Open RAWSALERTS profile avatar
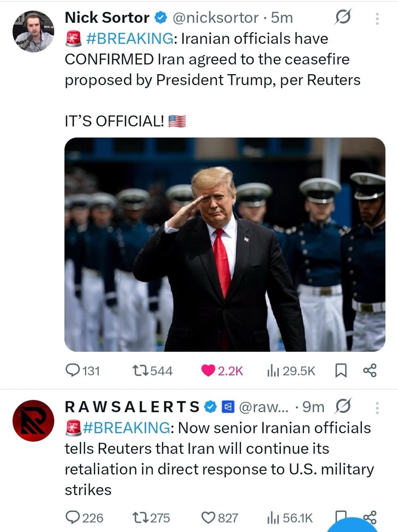The image size is (398, 532). coord(33,420)
